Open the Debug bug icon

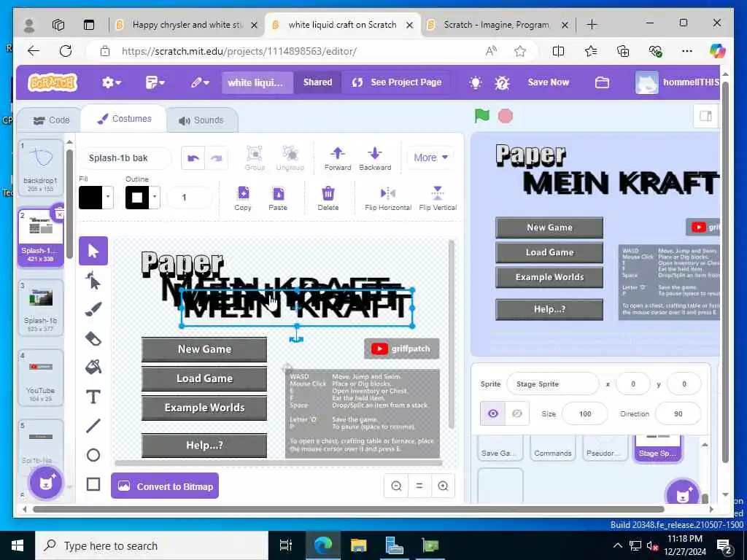pyautogui.click(x=502, y=83)
